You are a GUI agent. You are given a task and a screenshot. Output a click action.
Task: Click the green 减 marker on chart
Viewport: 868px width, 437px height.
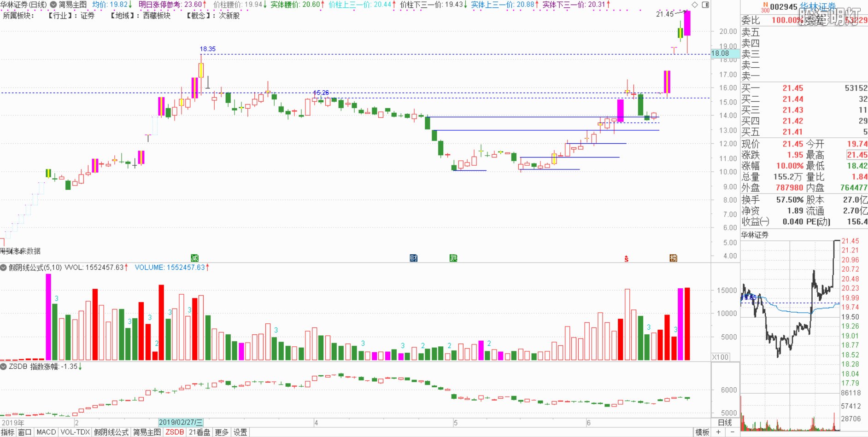[x=195, y=258]
